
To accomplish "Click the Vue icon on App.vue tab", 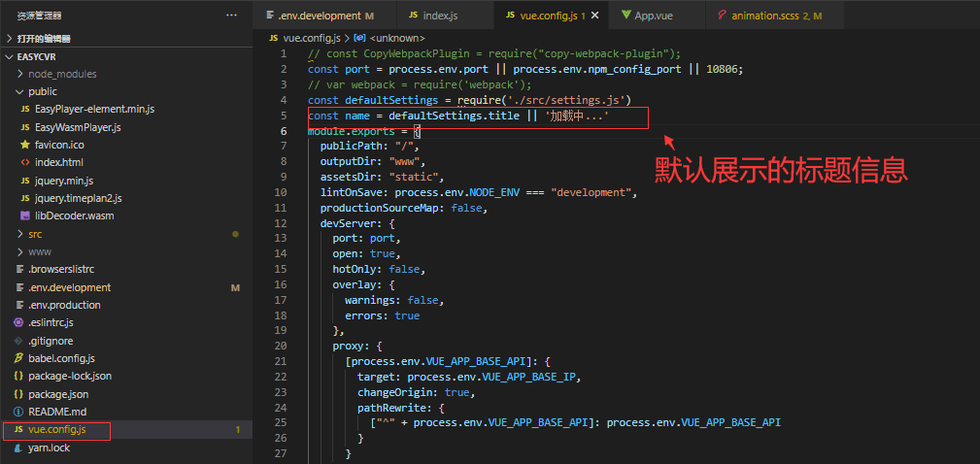I will 626,16.
